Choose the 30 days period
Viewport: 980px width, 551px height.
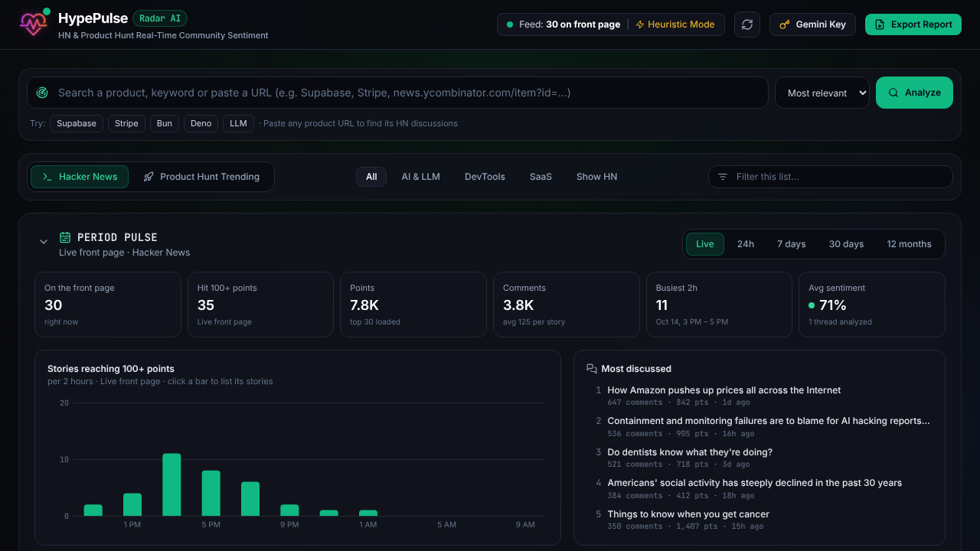point(846,244)
